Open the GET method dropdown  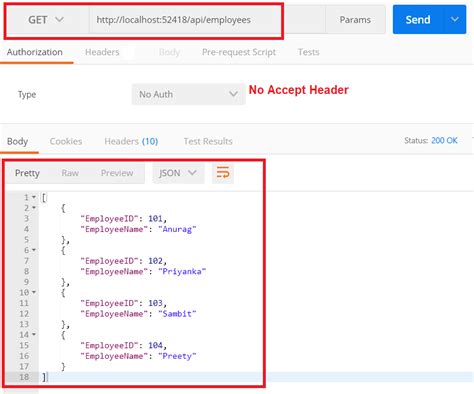click(x=47, y=20)
